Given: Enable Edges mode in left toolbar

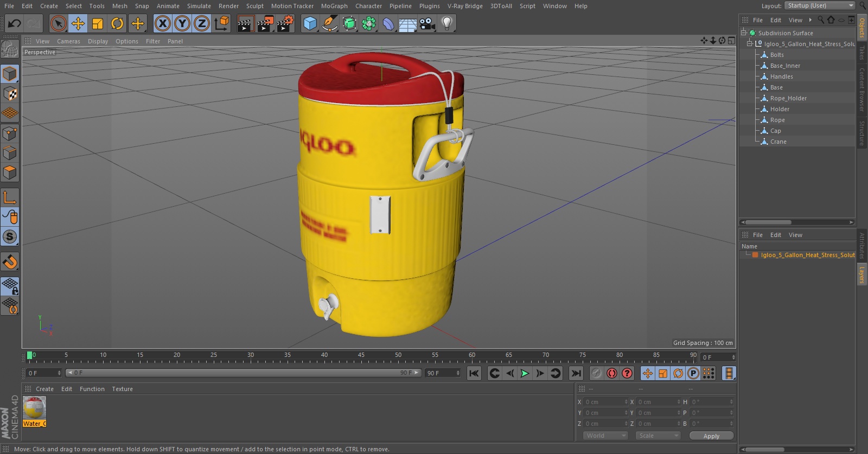Looking at the screenshot, I should point(10,153).
